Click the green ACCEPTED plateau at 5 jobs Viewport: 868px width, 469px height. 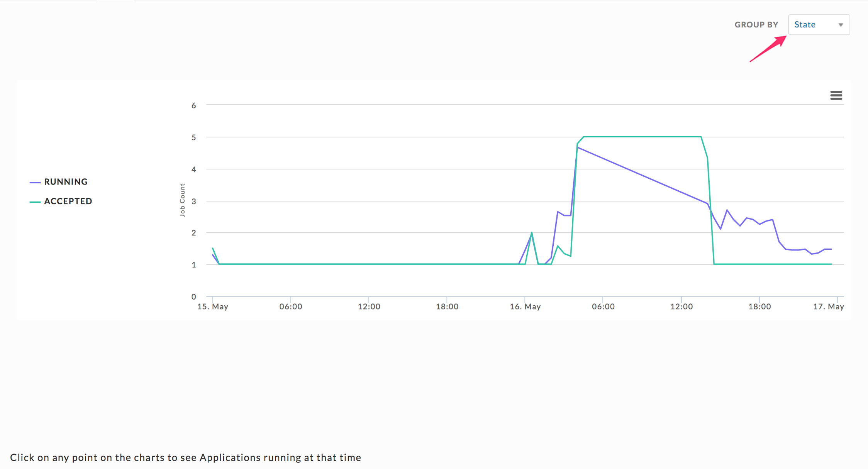643,137
